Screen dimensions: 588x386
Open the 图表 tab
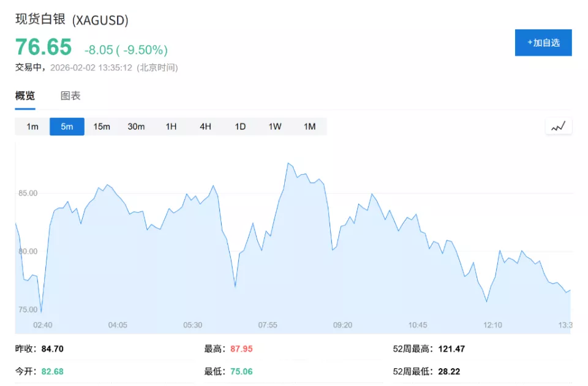(x=70, y=96)
